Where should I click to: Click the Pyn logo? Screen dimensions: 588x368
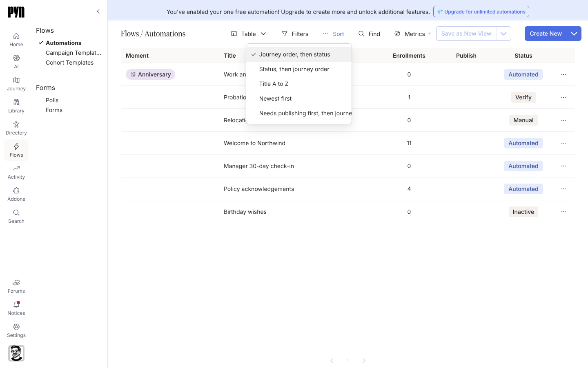(x=16, y=12)
